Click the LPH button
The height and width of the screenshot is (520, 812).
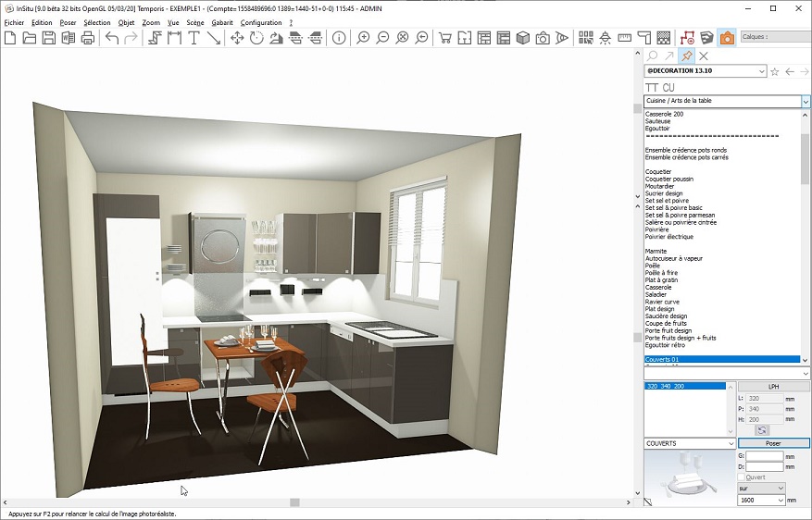pos(772,387)
